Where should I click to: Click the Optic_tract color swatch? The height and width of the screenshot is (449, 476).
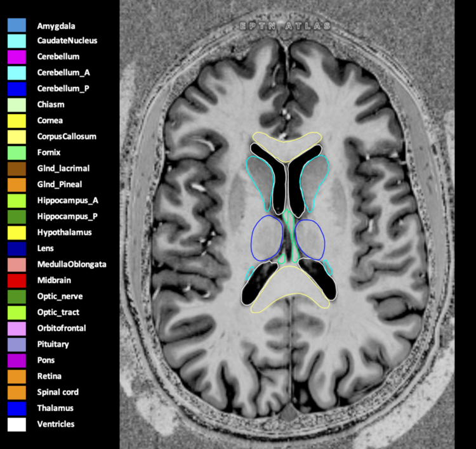click(x=17, y=313)
